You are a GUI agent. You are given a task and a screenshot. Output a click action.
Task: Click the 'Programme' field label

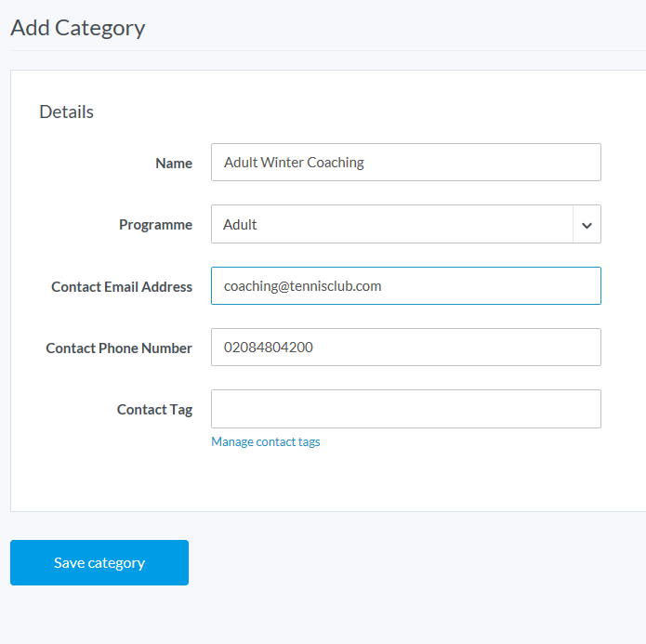click(x=155, y=225)
